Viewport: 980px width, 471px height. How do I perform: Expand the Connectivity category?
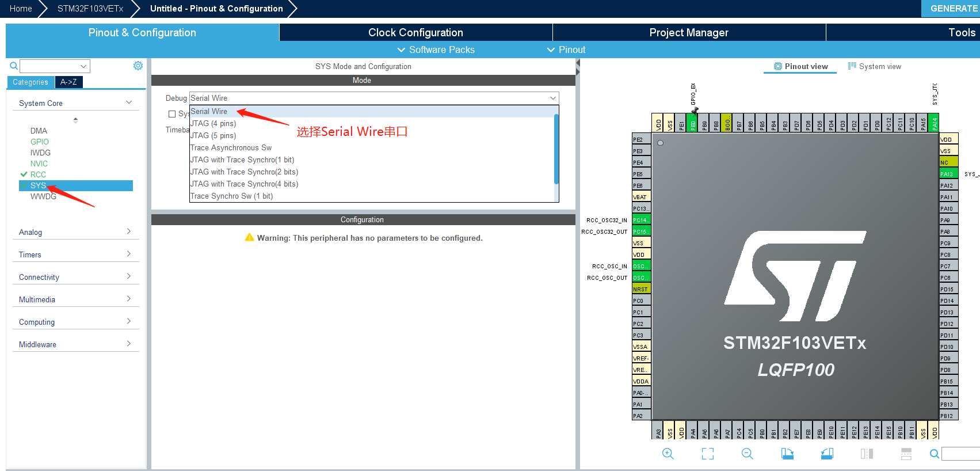tap(75, 277)
